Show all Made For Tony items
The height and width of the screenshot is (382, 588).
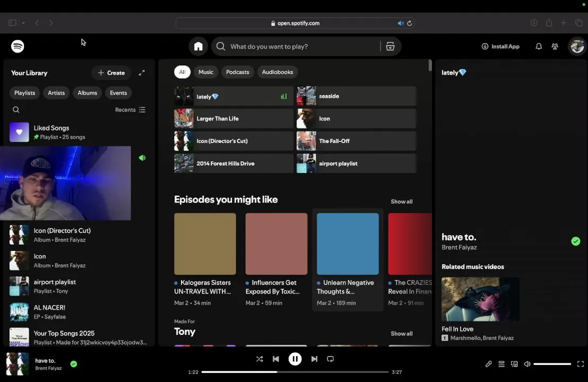click(402, 334)
